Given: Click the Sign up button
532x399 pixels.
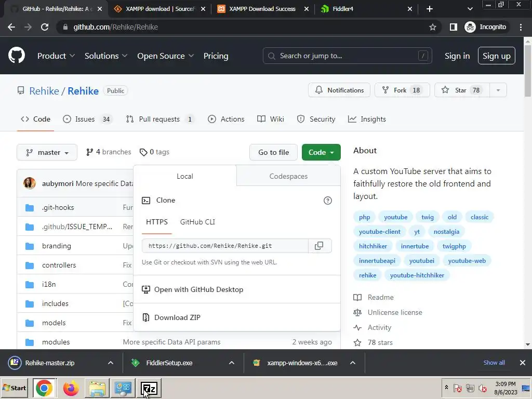Looking at the screenshot, I should [x=496, y=56].
